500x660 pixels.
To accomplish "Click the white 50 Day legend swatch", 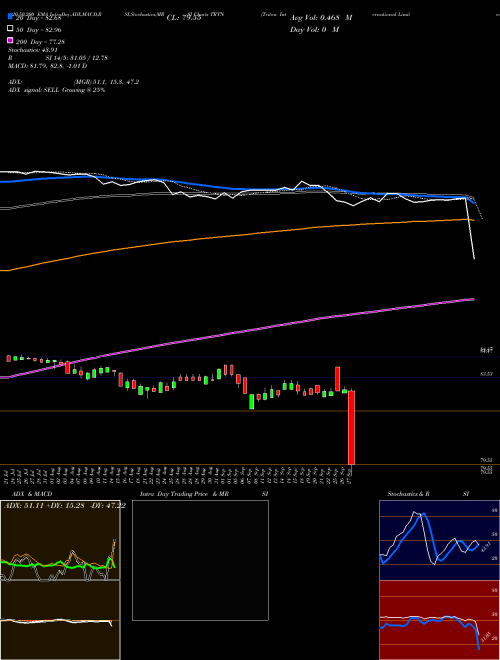I will (x=10, y=29).
